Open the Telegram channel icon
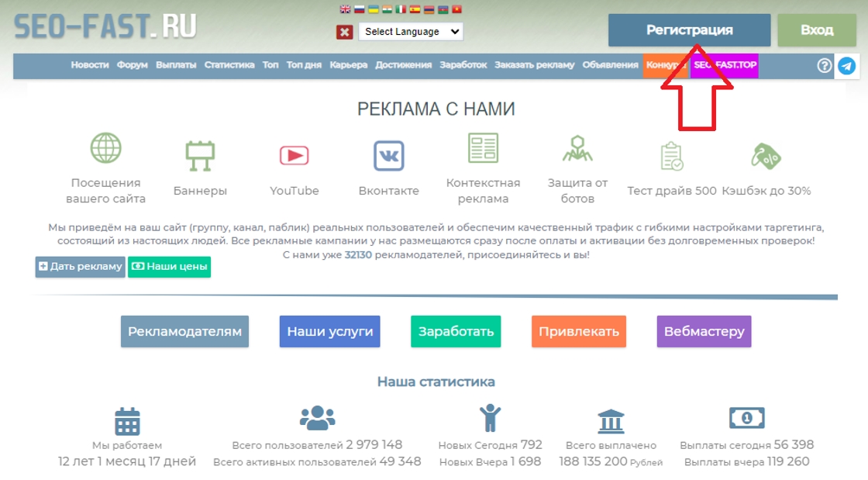Screen dimensions: 868x480 coord(846,66)
